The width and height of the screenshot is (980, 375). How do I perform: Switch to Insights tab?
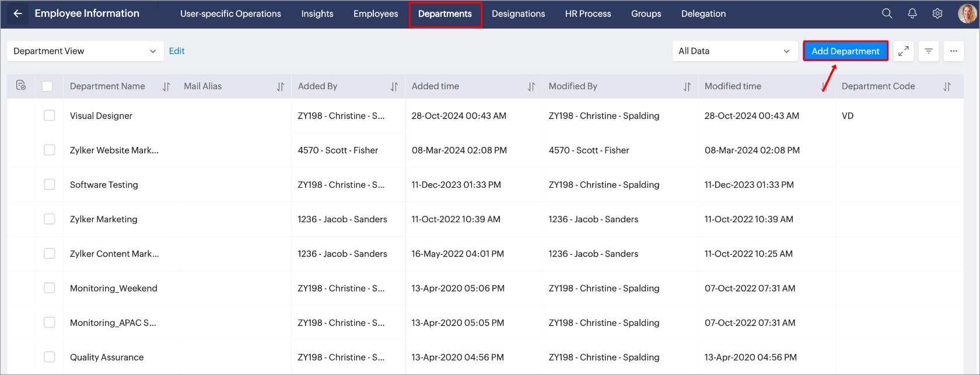(x=317, y=14)
